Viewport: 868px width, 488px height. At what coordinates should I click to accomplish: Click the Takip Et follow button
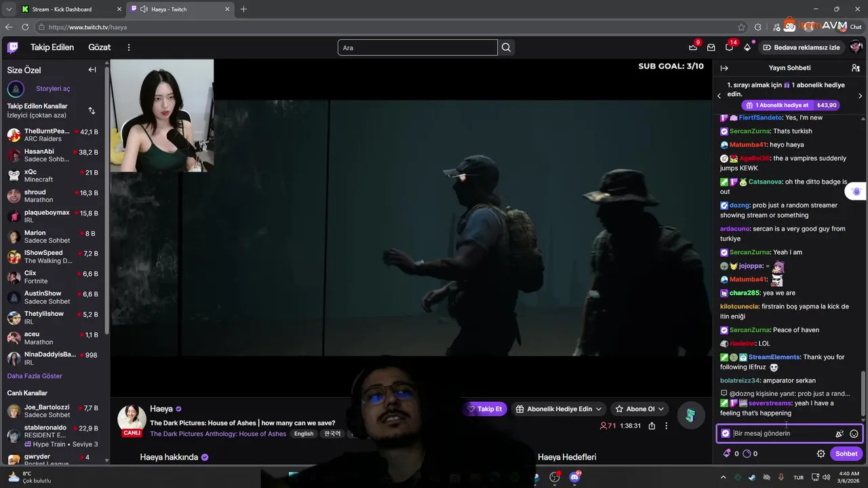tap(486, 409)
